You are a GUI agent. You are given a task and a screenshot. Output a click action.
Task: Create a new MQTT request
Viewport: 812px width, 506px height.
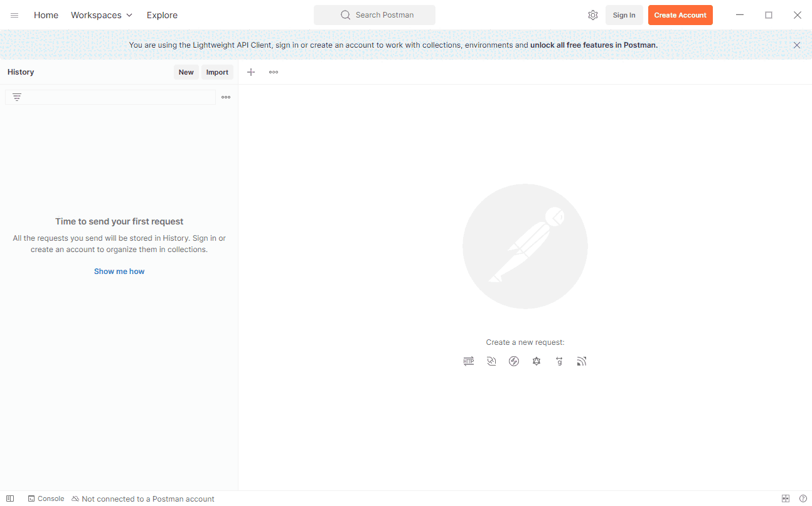click(x=582, y=361)
